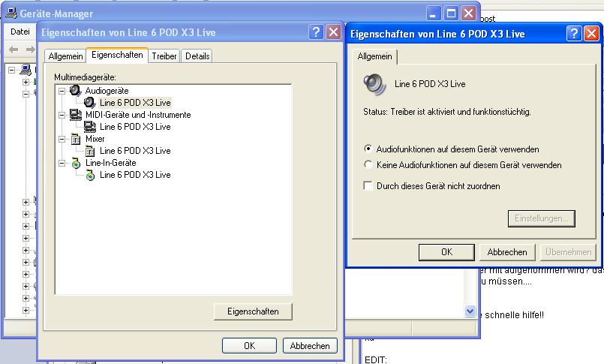Click forward arrow in Geräte-Manager toolbar
Viewport: 604px width, 364px height.
tap(31, 50)
